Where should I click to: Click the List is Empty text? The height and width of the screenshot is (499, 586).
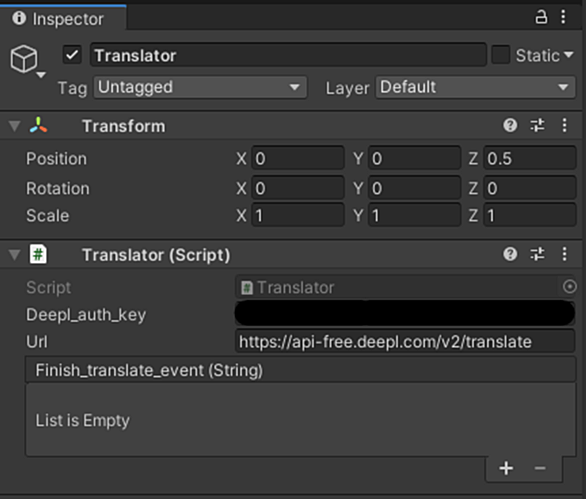[83, 421]
